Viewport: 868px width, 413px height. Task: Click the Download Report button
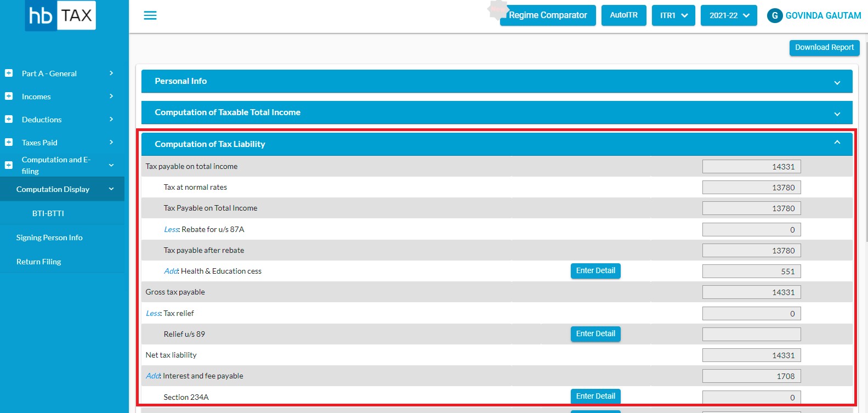825,48
